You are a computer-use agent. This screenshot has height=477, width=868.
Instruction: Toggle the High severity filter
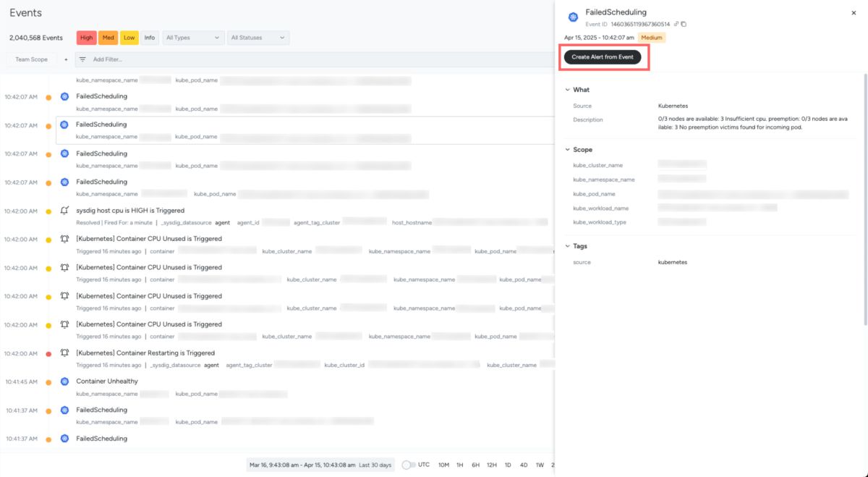point(87,38)
